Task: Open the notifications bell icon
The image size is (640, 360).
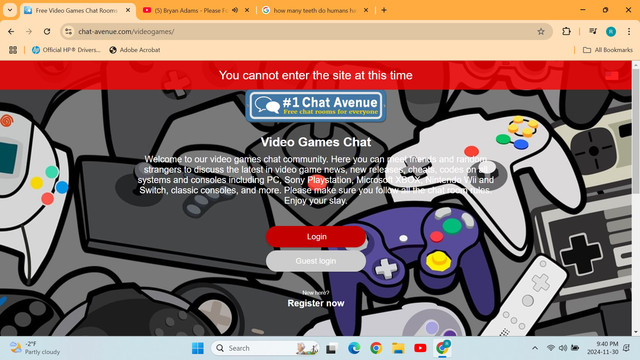Action: pyautogui.click(x=627, y=348)
